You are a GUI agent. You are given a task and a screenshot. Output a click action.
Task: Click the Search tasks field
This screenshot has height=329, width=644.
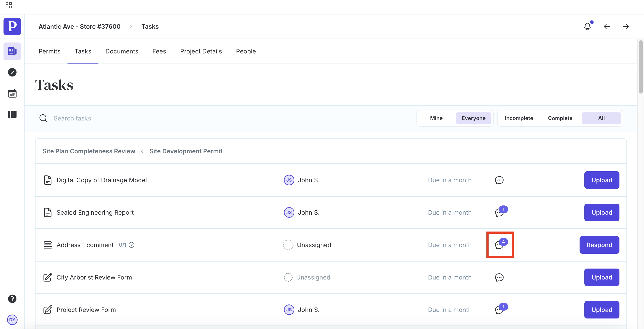pos(73,118)
